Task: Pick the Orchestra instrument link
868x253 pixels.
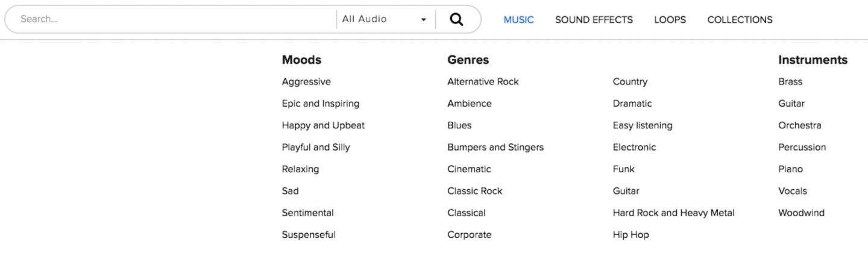Action: coord(800,125)
